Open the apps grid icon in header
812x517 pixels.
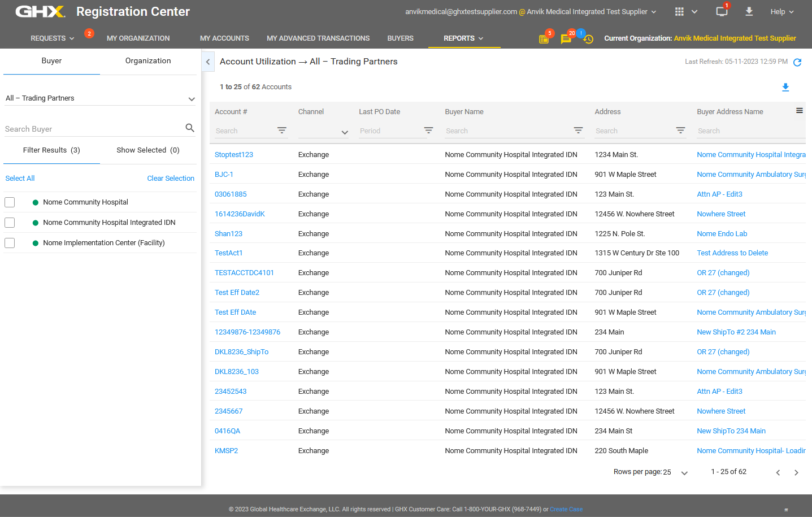pyautogui.click(x=679, y=12)
